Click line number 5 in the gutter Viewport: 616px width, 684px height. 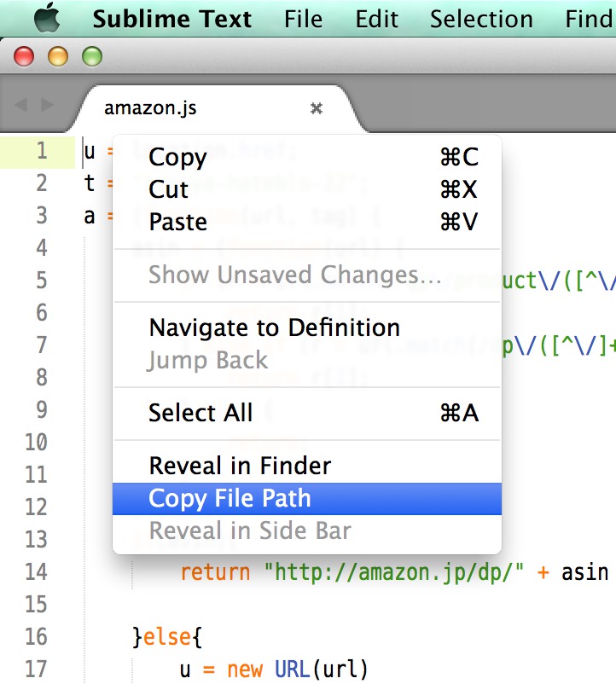tap(42, 280)
